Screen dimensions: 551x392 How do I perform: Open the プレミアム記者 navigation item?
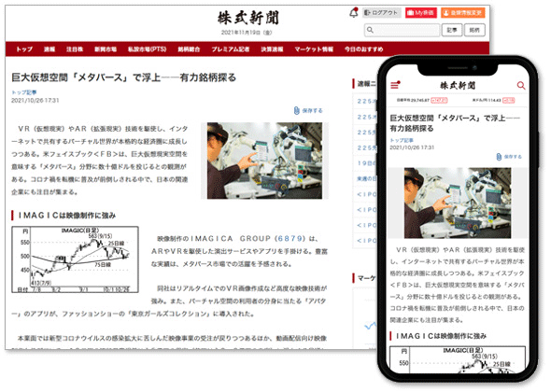pyautogui.click(x=230, y=49)
